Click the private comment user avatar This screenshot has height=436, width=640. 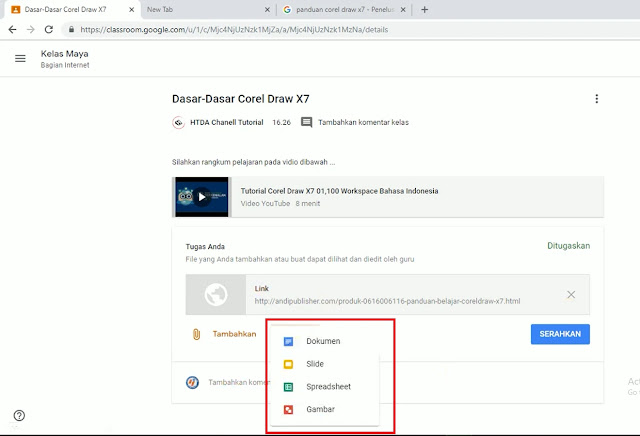192,383
